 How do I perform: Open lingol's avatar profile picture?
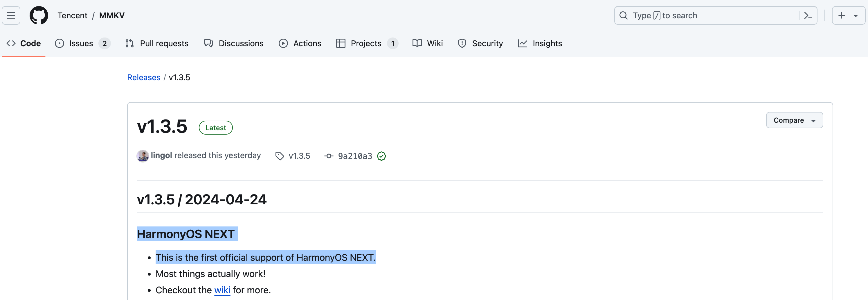(143, 156)
